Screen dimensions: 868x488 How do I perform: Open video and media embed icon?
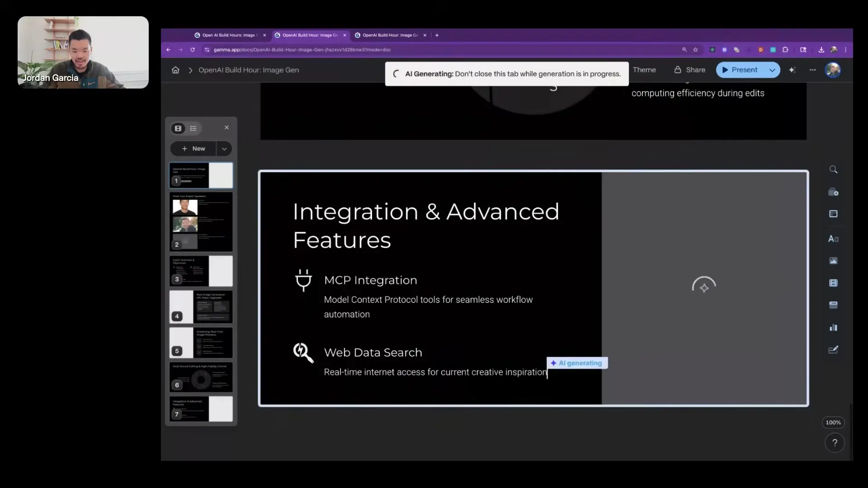click(x=833, y=283)
